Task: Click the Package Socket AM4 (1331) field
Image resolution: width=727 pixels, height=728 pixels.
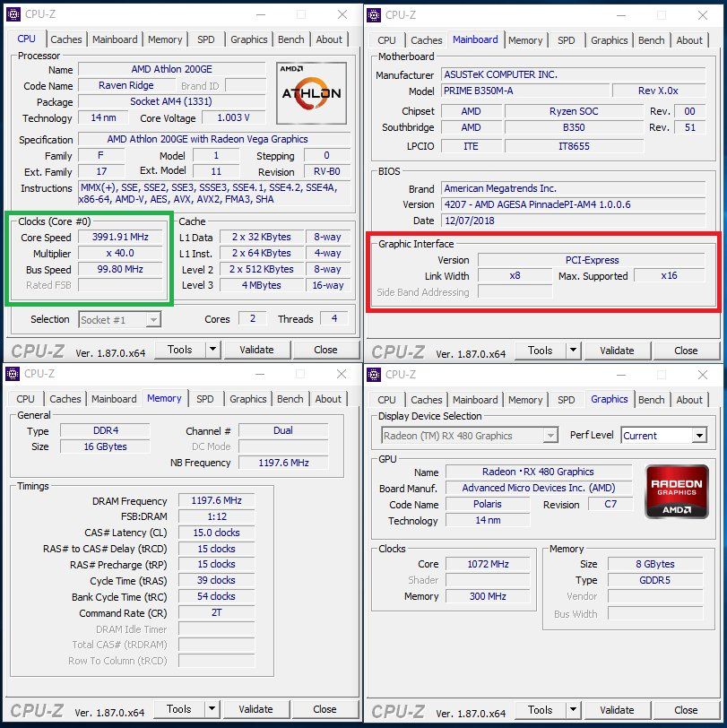Action: [172, 101]
